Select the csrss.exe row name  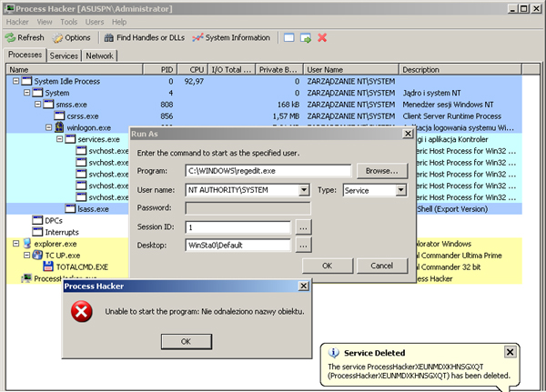point(83,116)
